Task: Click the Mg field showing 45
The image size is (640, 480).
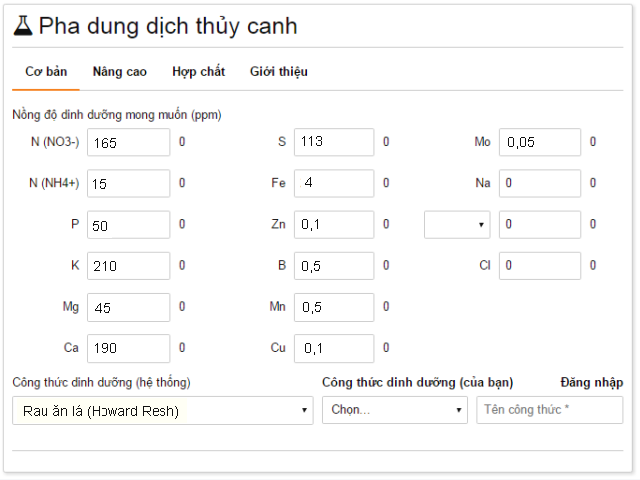Action: [x=129, y=307]
